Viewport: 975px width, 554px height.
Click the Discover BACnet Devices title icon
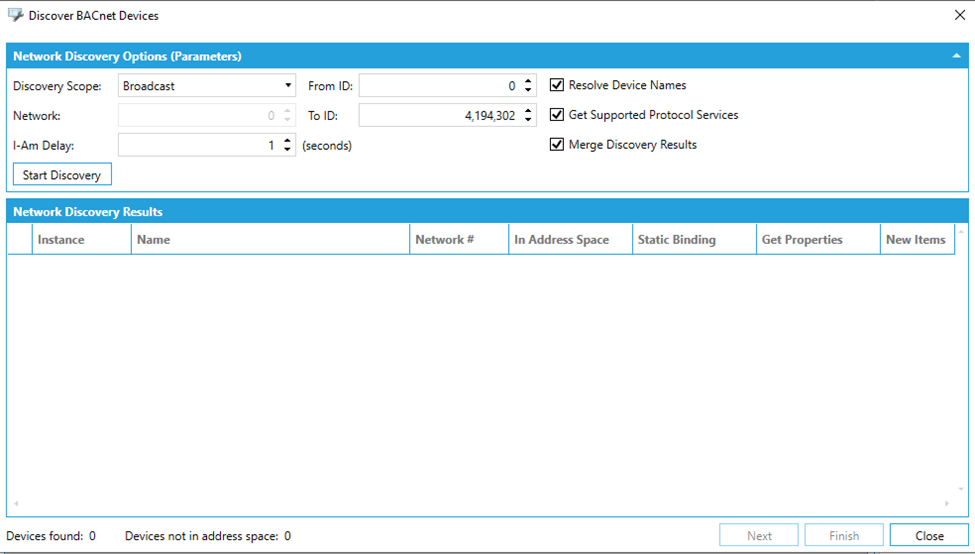coord(15,15)
